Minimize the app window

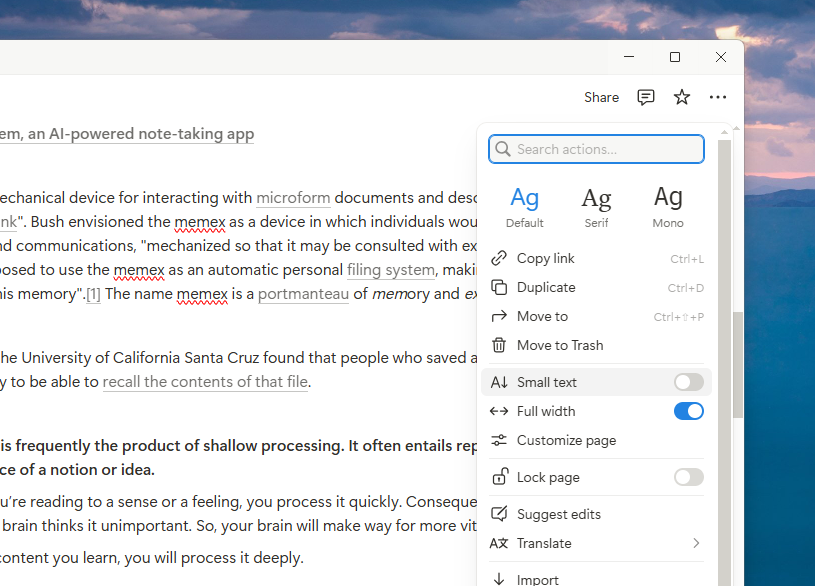629,57
